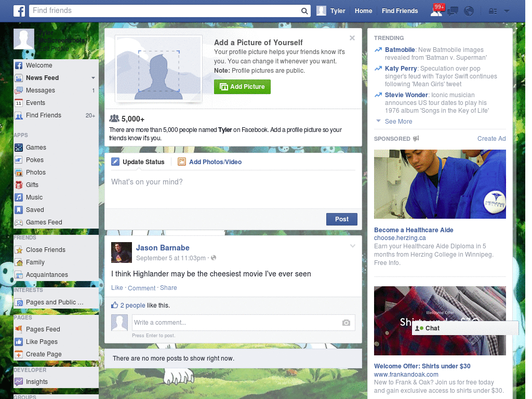The image size is (532, 399).
Task: Click Edit Profile under the user name
Action: click(54, 49)
